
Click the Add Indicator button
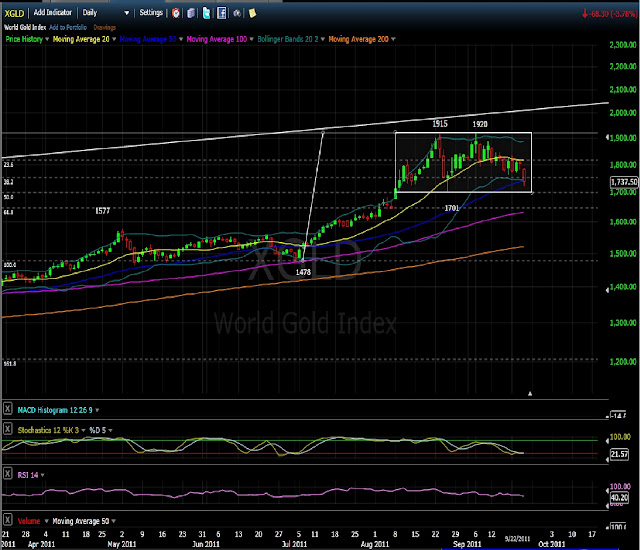click(x=53, y=13)
